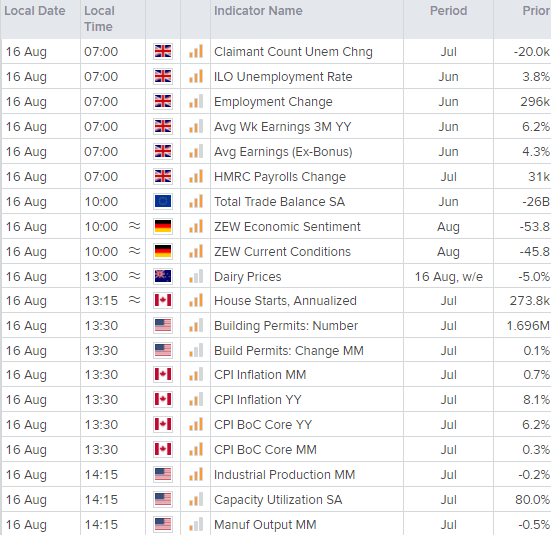
Task: Click the UK flag beside Claimant Count Unem Chng
Action: coord(163,51)
